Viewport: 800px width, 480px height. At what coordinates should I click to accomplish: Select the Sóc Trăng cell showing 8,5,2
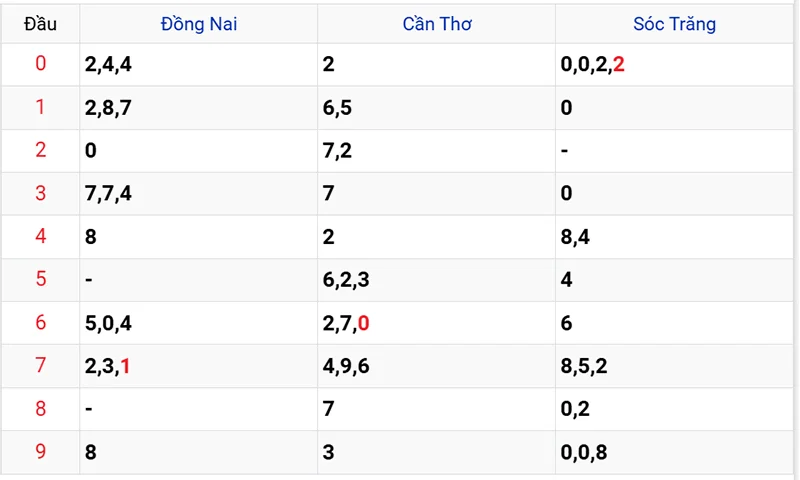[584, 366]
